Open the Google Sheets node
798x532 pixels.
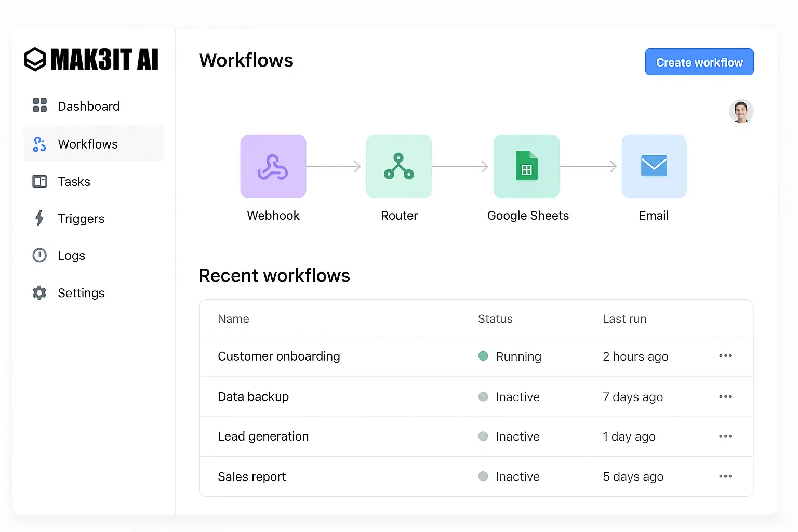526,167
